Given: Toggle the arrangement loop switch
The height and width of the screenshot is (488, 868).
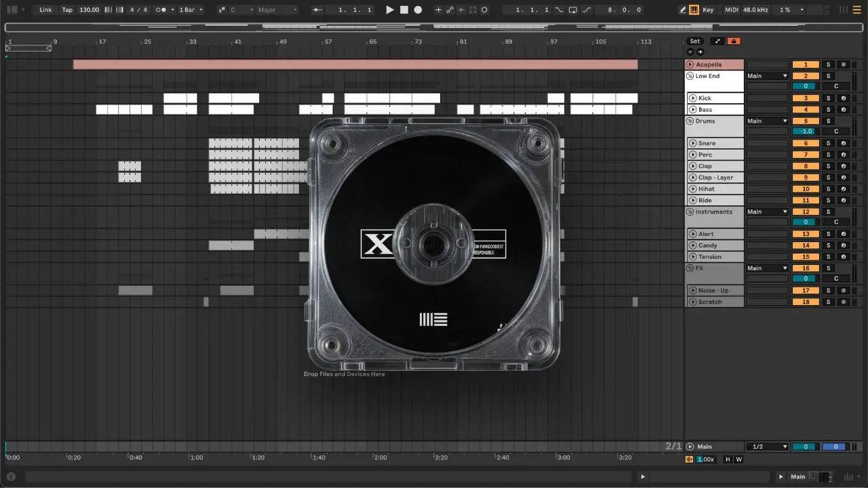Looking at the screenshot, I should click(573, 10).
